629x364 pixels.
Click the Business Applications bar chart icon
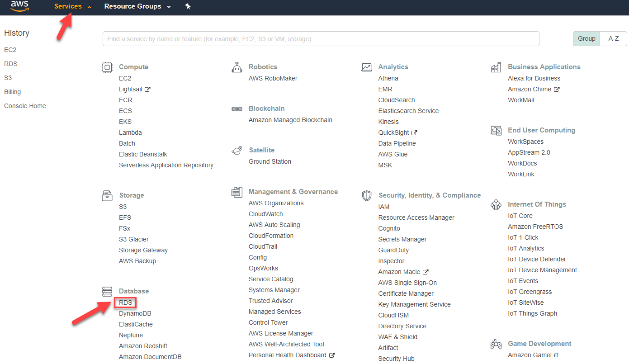pyautogui.click(x=496, y=67)
